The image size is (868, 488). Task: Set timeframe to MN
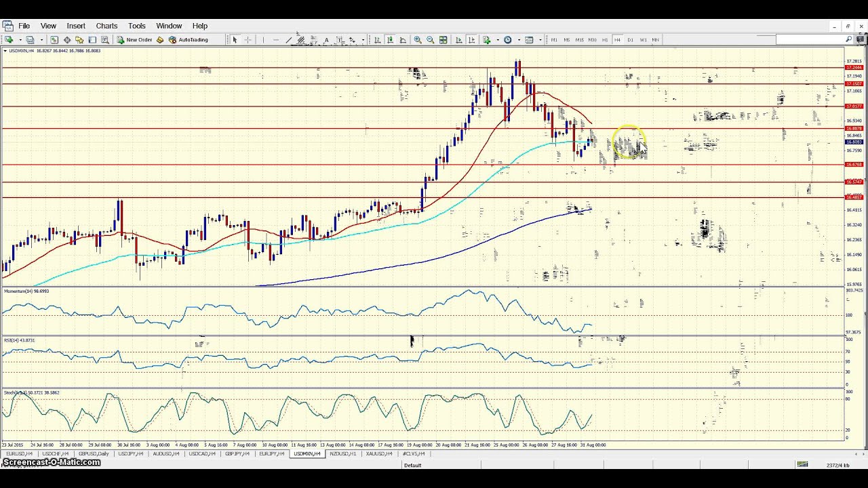[x=656, y=40]
